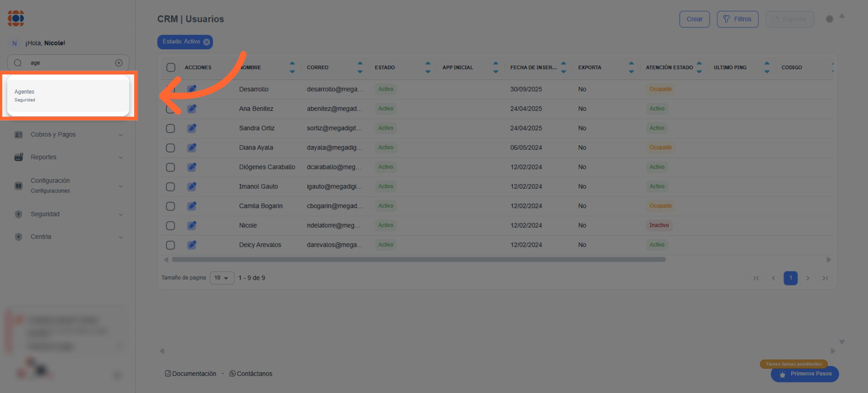Open the Filtros button

(x=737, y=19)
